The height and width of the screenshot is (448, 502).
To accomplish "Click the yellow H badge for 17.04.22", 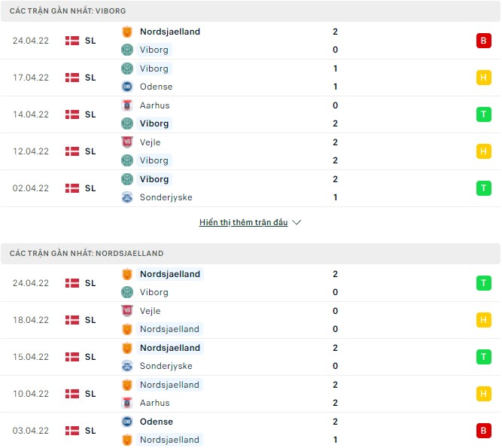I will click(482, 78).
